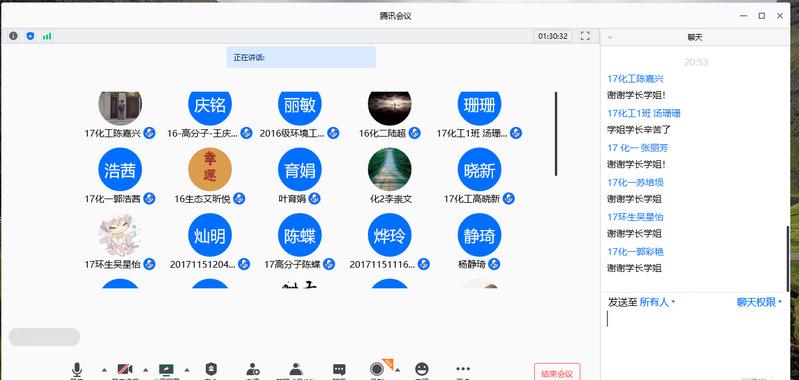Image resolution: width=799 pixels, height=380 pixels.
Task: Enter fullscreen with the expand icon
Action: click(585, 36)
